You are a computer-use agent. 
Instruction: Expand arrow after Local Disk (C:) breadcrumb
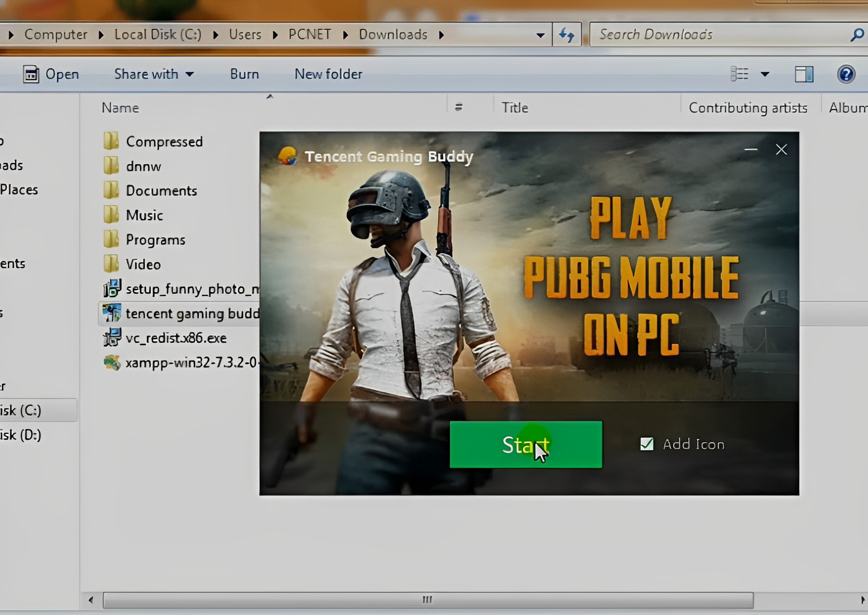coord(215,35)
